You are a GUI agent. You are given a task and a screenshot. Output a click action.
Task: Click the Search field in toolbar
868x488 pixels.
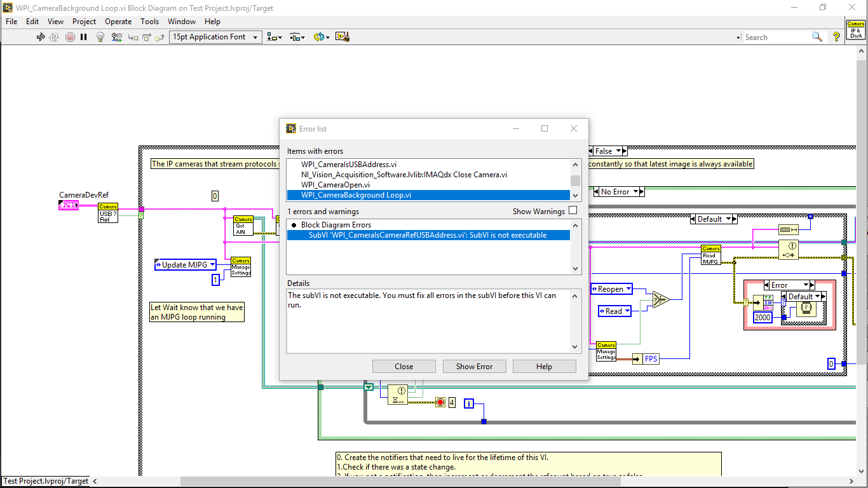coord(776,37)
